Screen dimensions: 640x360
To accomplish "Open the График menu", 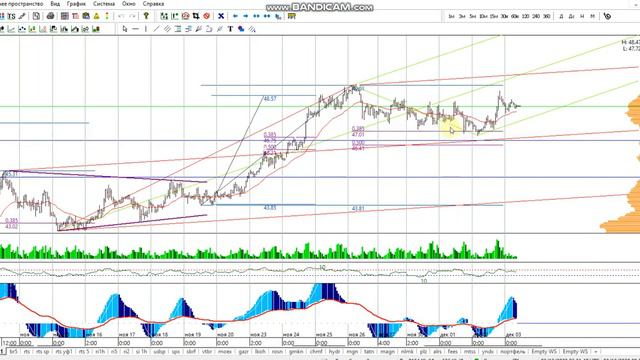I will click(76, 4).
